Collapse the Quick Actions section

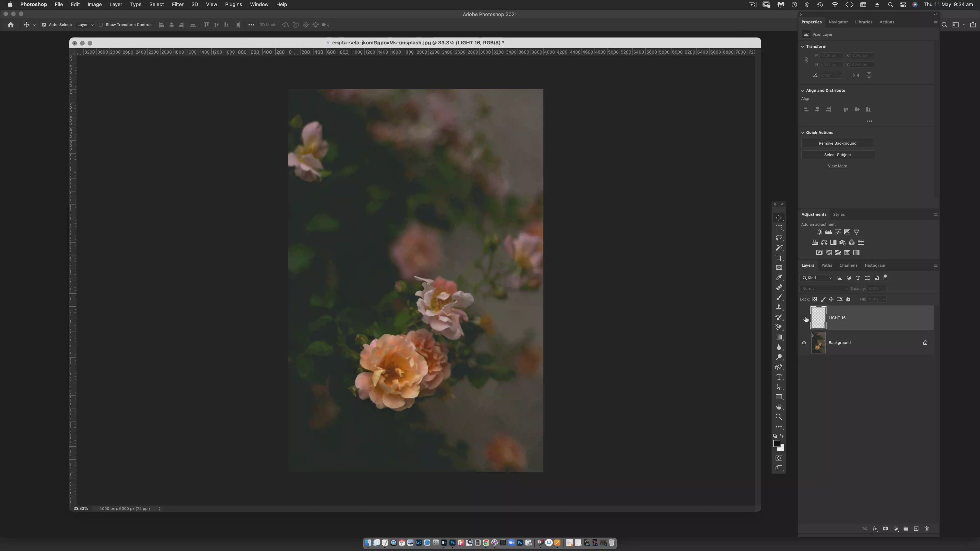pyautogui.click(x=802, y=133)
